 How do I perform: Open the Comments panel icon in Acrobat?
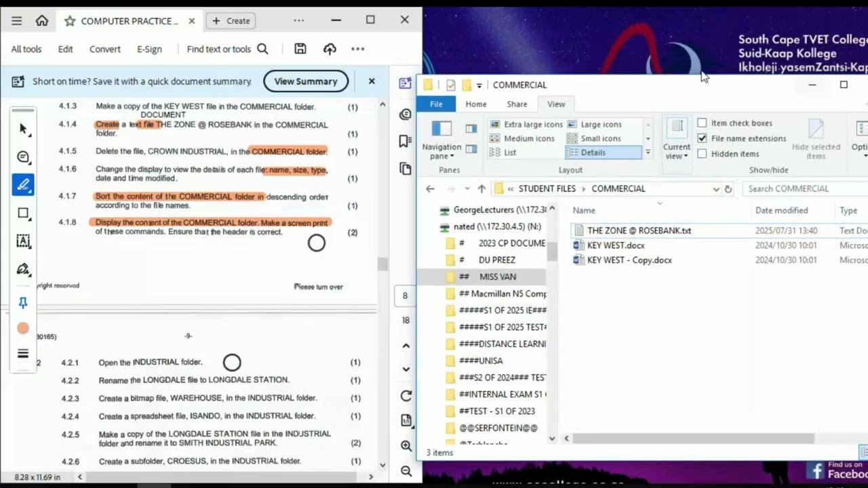tap(406, 114)
